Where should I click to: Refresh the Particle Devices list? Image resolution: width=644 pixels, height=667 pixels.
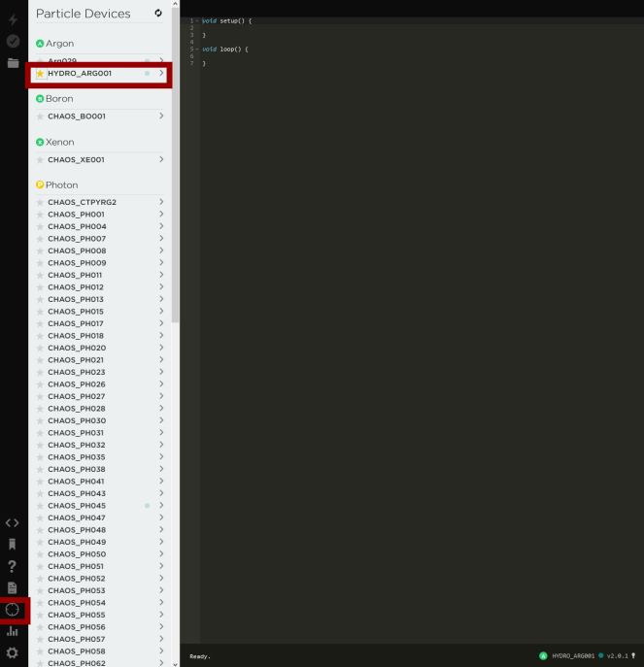tap(158, 13)
